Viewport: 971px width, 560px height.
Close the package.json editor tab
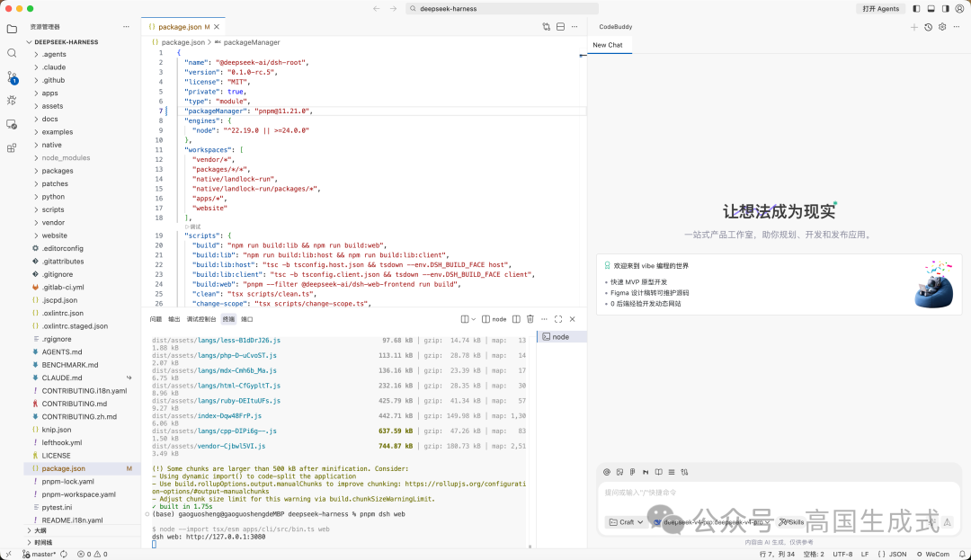[217, 27]
